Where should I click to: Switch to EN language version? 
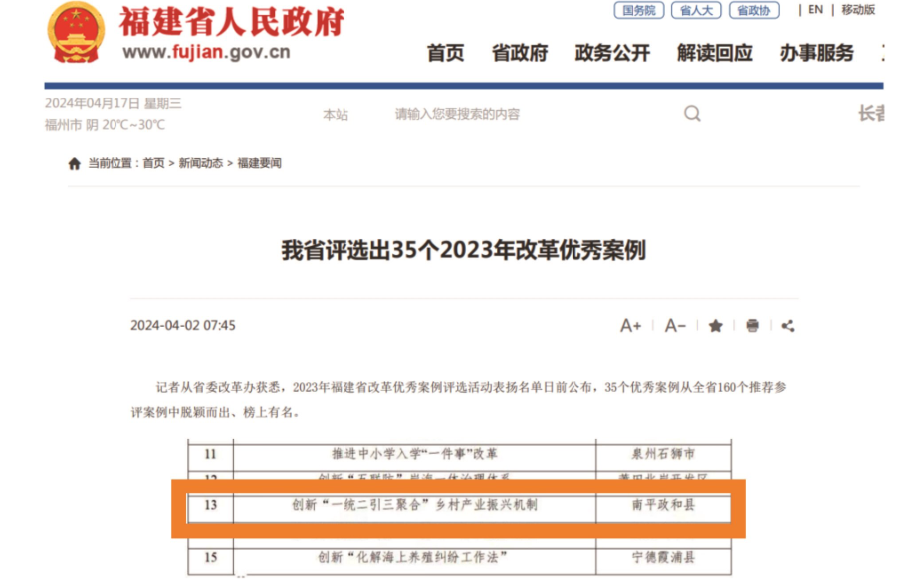point(815,10)
